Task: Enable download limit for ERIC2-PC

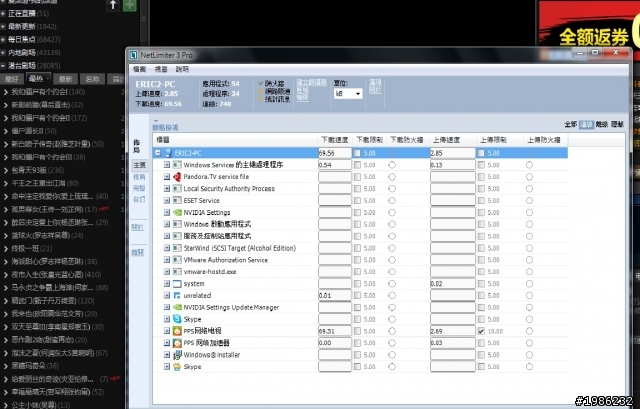Action: tap(357, 153)
